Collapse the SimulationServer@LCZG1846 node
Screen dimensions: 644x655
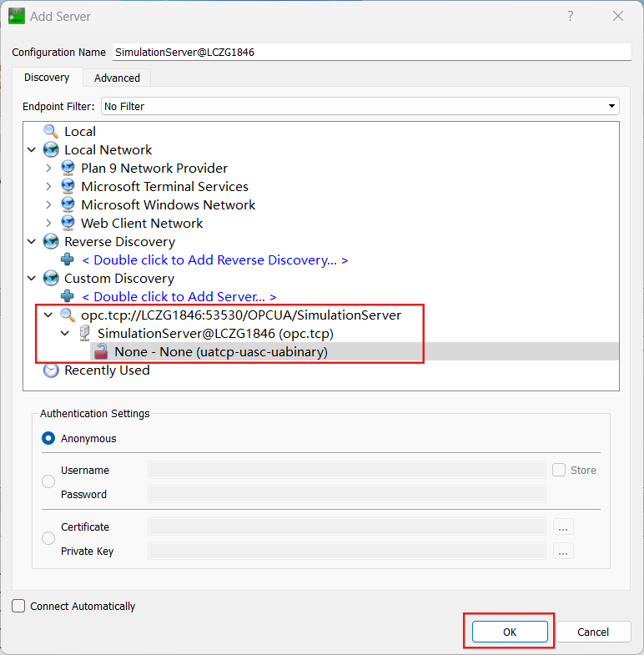point(65,334)
